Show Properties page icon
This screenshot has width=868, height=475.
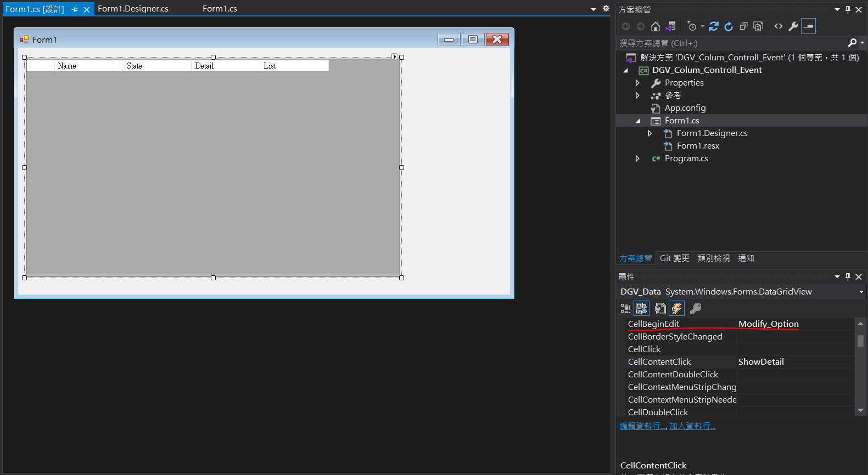(660, 308)
